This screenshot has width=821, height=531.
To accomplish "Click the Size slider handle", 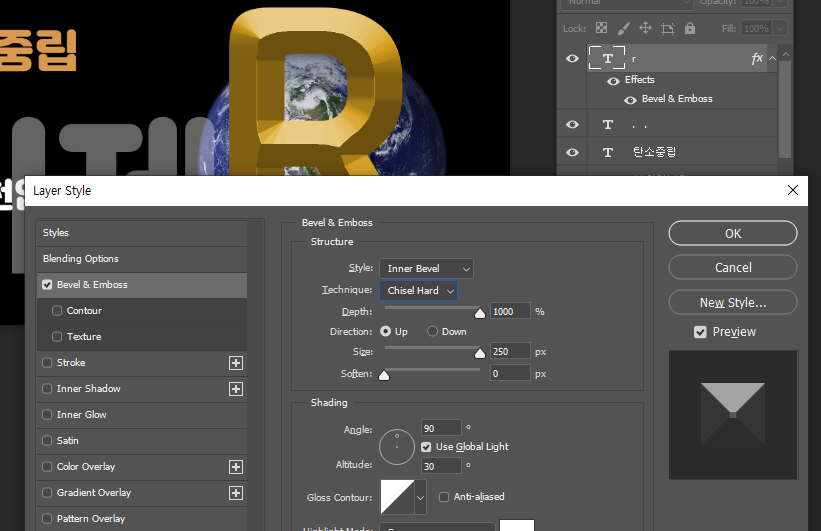I will pyautogui.click(x=480, y=353).
